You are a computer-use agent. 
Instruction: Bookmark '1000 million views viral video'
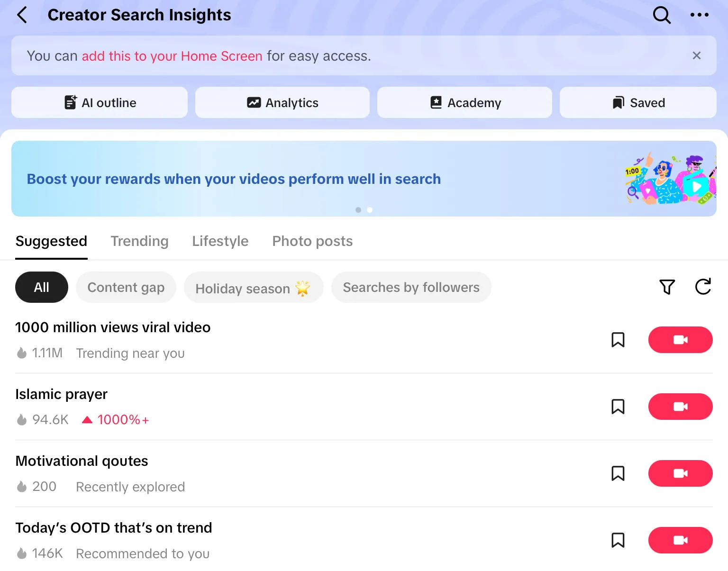tap(618, 340)
